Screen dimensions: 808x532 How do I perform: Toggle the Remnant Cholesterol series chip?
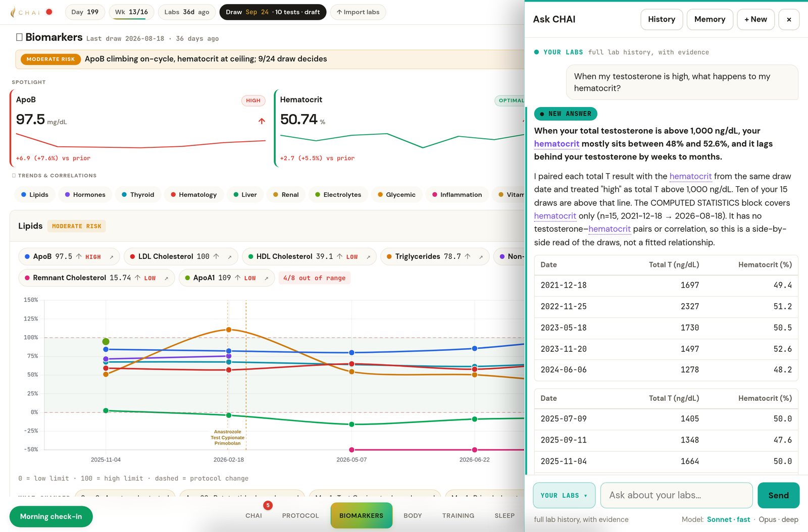click(x=96, y=278)
